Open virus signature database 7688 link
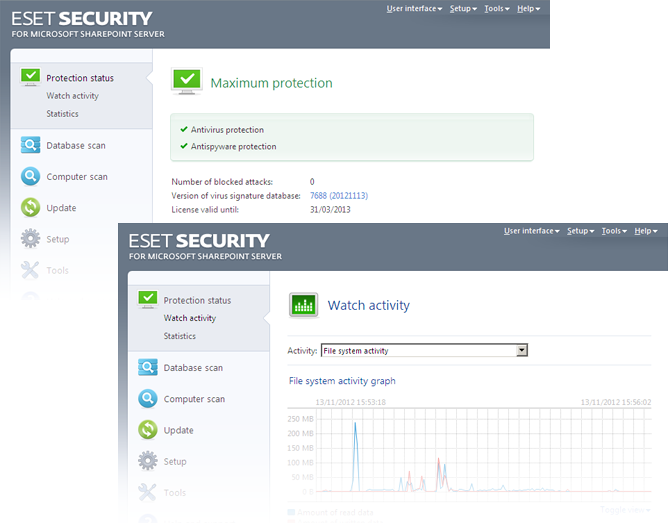This screenshot has width=668, height=523. [x=339, y=195]
